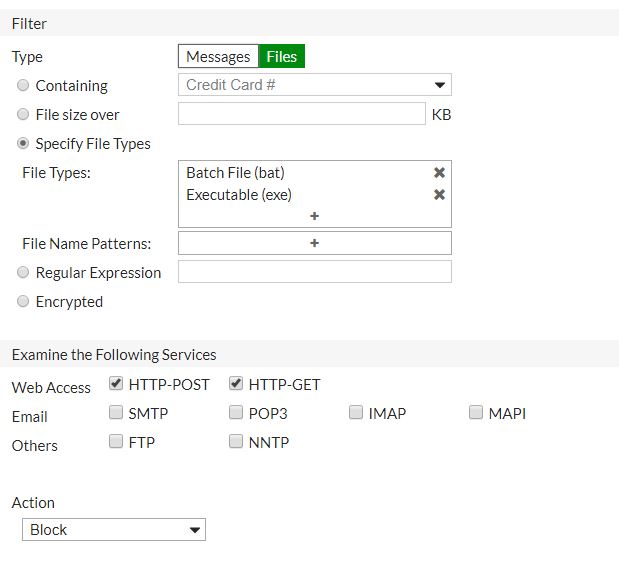Remove Batch File (bat) with its X icon
The height and width of the screenshot is (566, 619).
pyautogui.click(x=439, y=173)
